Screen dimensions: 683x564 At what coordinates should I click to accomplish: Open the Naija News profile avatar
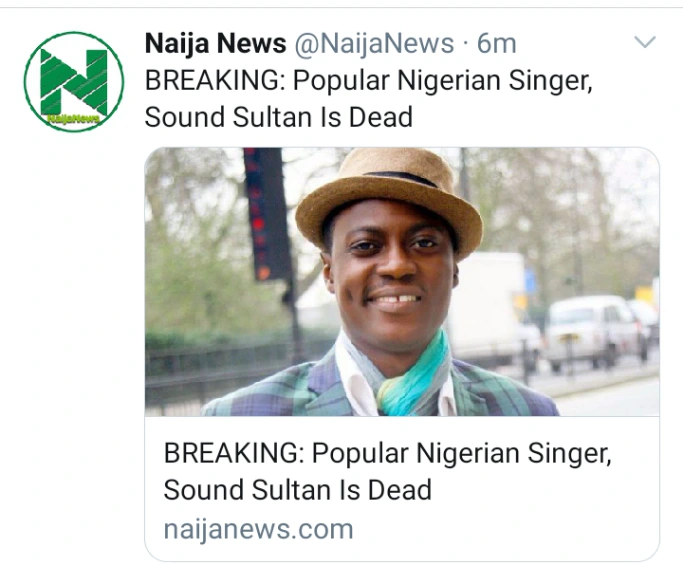73,82
